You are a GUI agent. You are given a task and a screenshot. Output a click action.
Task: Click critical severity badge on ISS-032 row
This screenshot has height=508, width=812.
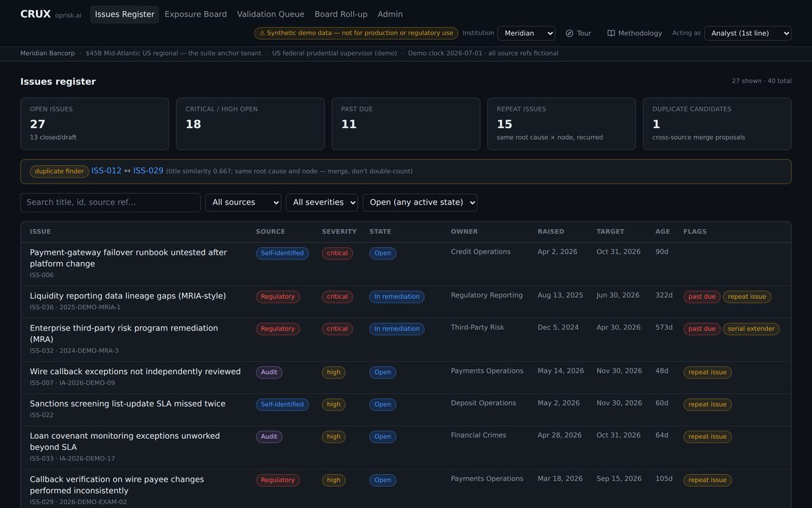pyautogui.click(x=337, y=329)
